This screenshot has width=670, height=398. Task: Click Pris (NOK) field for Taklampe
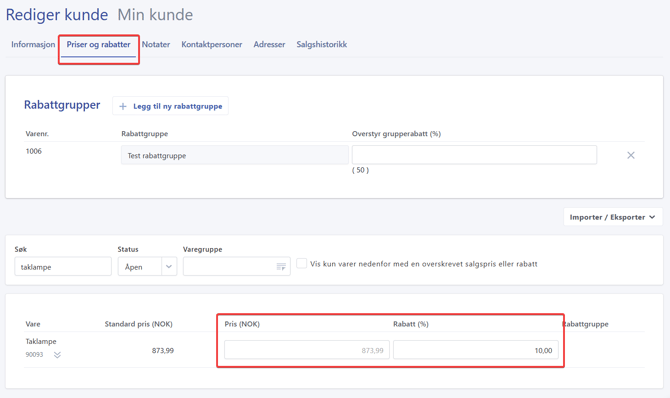tap(307, 350)
